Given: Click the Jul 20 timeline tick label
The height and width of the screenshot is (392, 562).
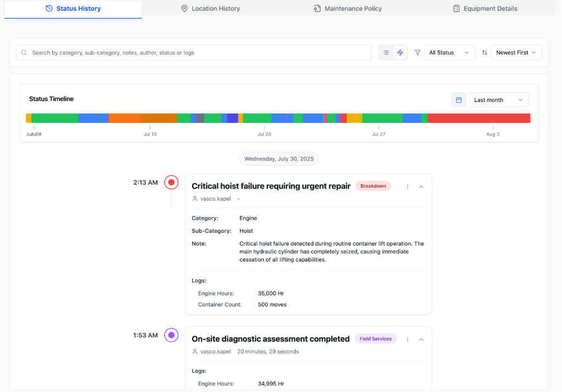Looking at the screenshot, I should [x=264, y=134].
